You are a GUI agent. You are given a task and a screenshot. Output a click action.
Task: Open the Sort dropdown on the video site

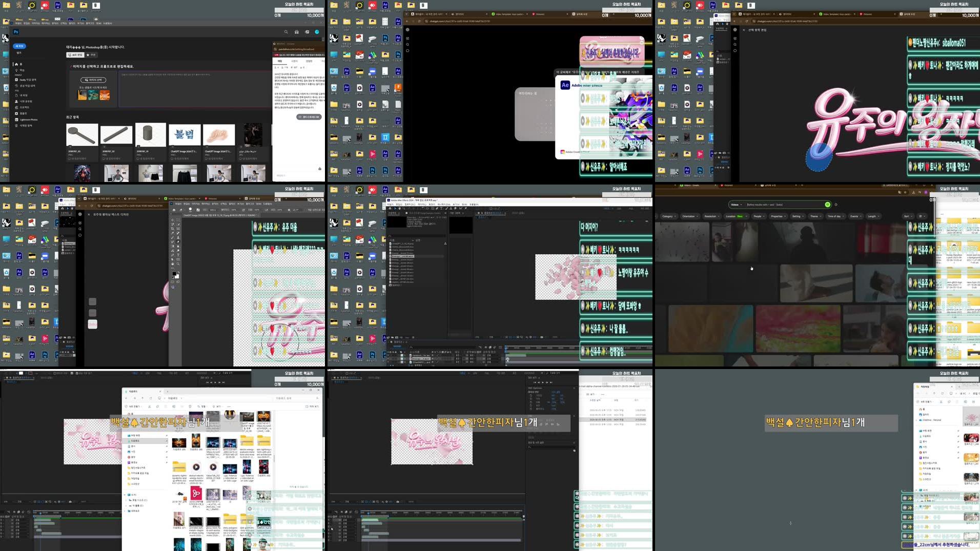908,216
